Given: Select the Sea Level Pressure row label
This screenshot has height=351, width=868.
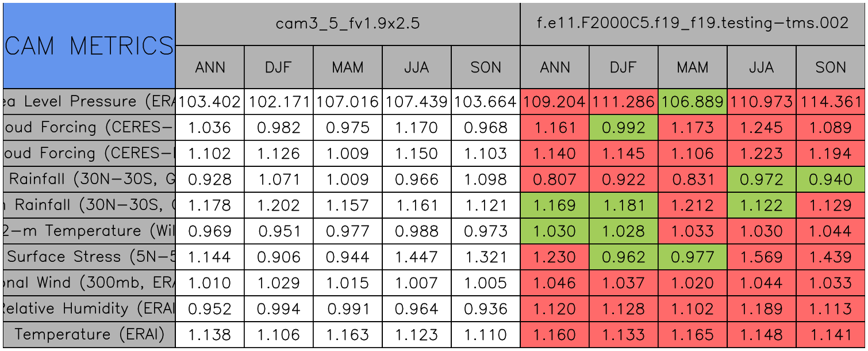Looking at the screenshot, I should click(x=89, y=101).
